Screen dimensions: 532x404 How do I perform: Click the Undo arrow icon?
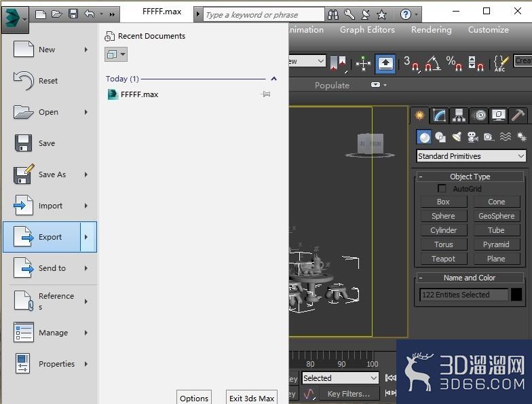pos(90,14)
